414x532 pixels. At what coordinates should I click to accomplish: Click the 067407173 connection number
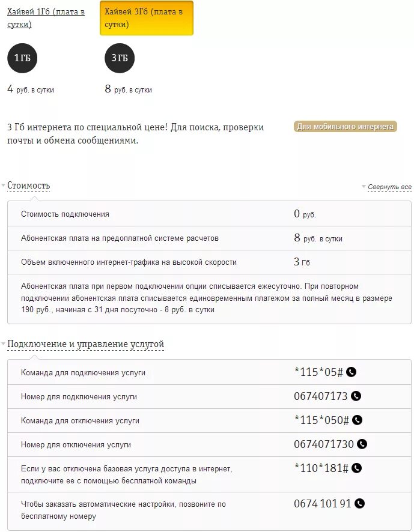(x=321, y=396)
